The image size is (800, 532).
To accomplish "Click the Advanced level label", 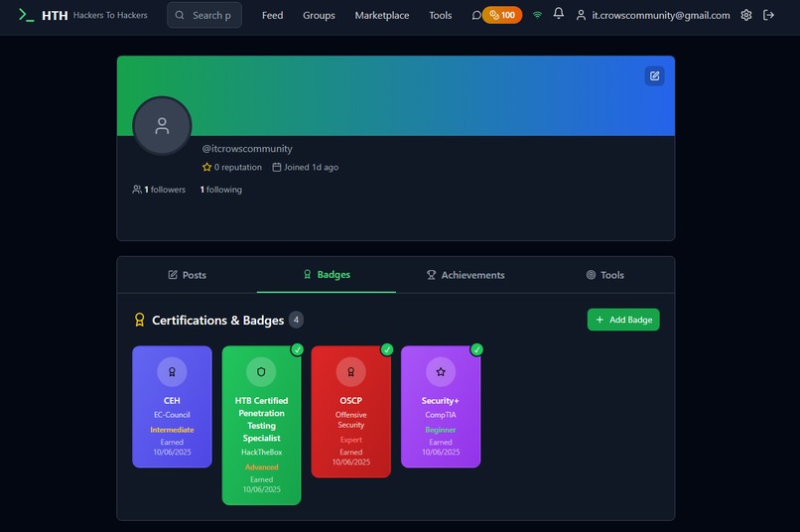I will [261, 467].
